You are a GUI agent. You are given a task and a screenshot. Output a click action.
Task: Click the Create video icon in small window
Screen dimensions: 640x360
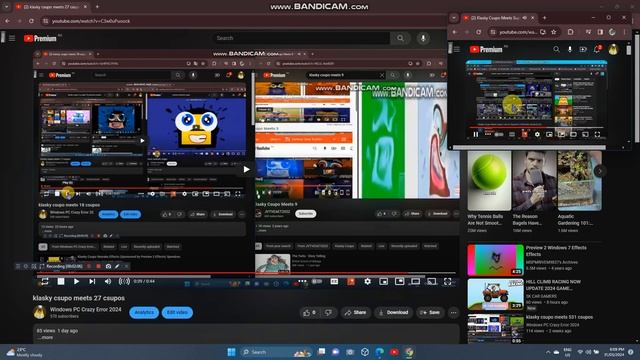click(583, 49)
